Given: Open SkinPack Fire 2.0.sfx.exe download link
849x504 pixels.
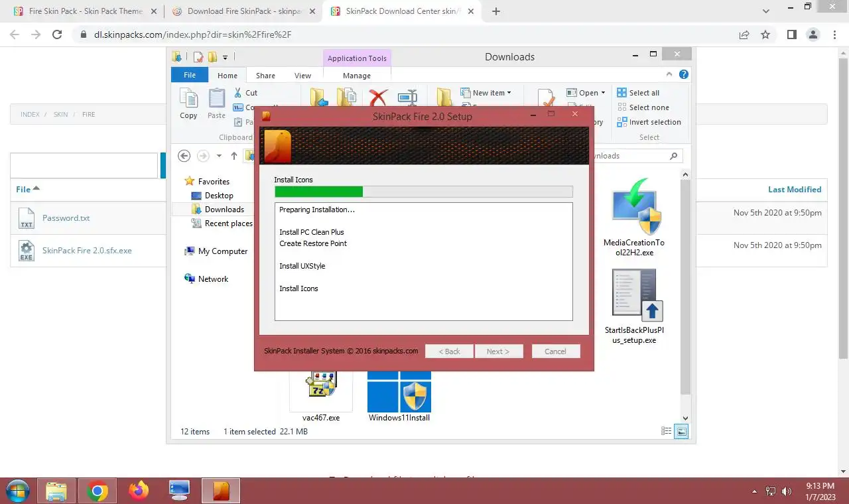Looking at the screenshot, I should click(87, 251).
